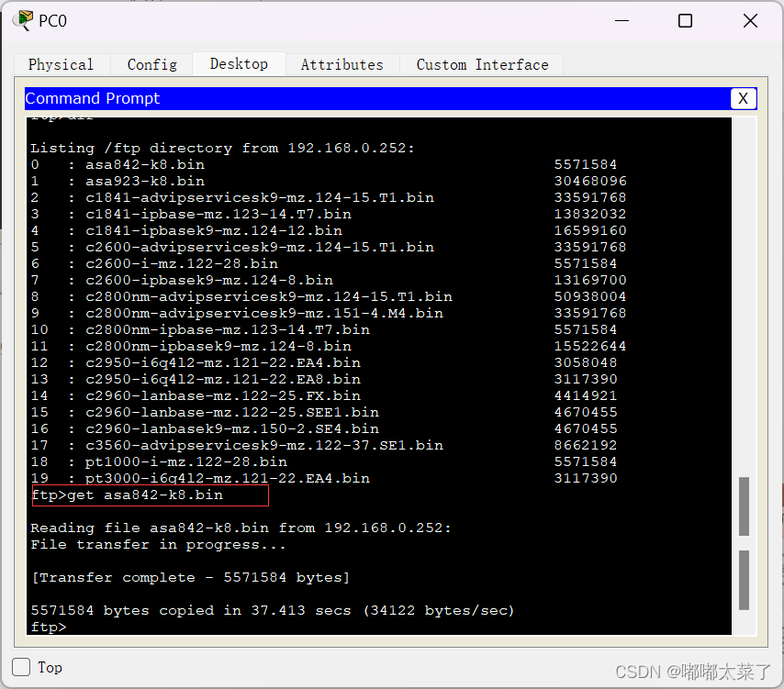Click c2600-i-mz.122-28.bin entry
This screenshot has height=689, width=784.
click(x=182, y=263)
